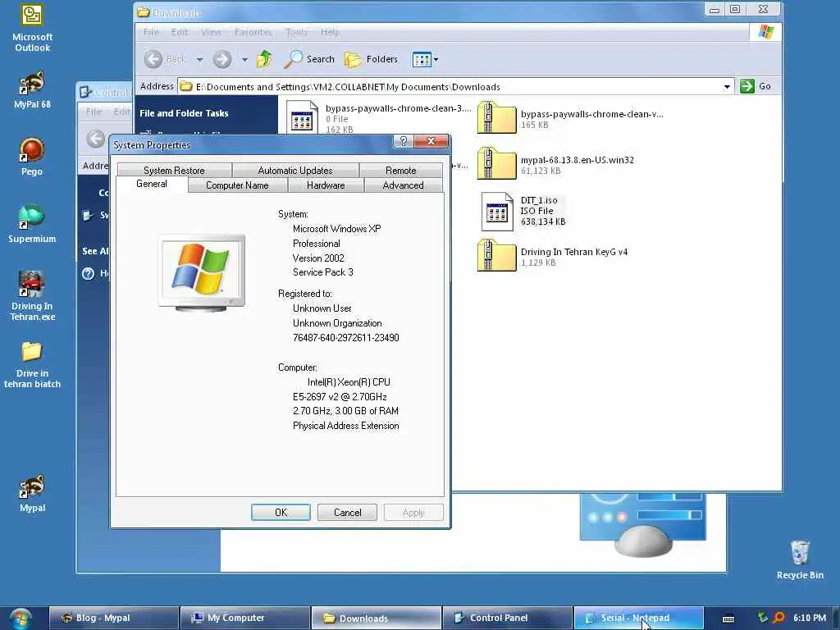Switch to the Hardware tab
The height and width of the screenshot is (630, 840).
[326, 185]
